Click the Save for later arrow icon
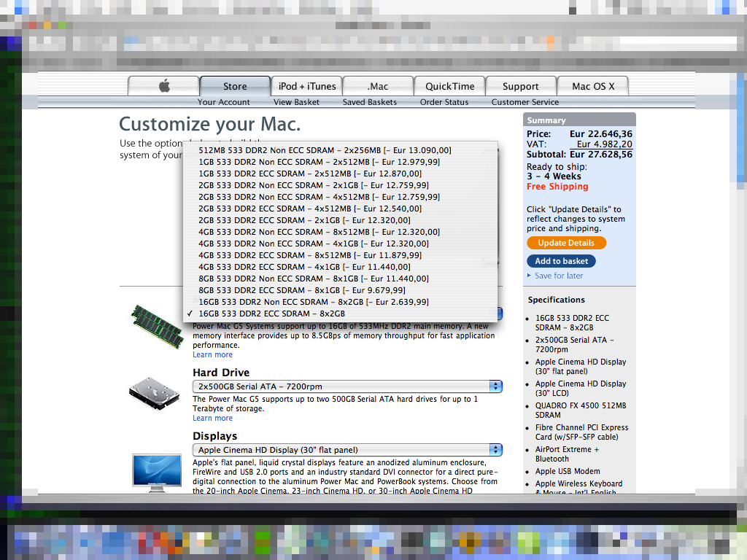 [x=529, y=276]
